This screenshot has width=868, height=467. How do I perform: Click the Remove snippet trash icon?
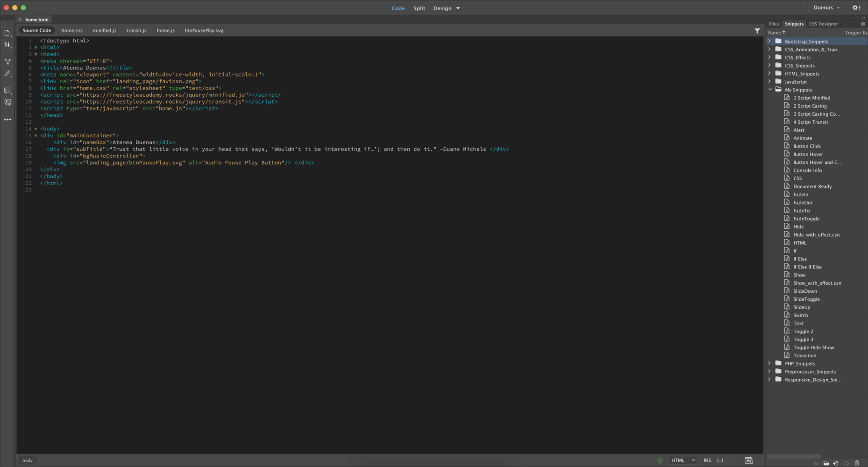(857, 463)
